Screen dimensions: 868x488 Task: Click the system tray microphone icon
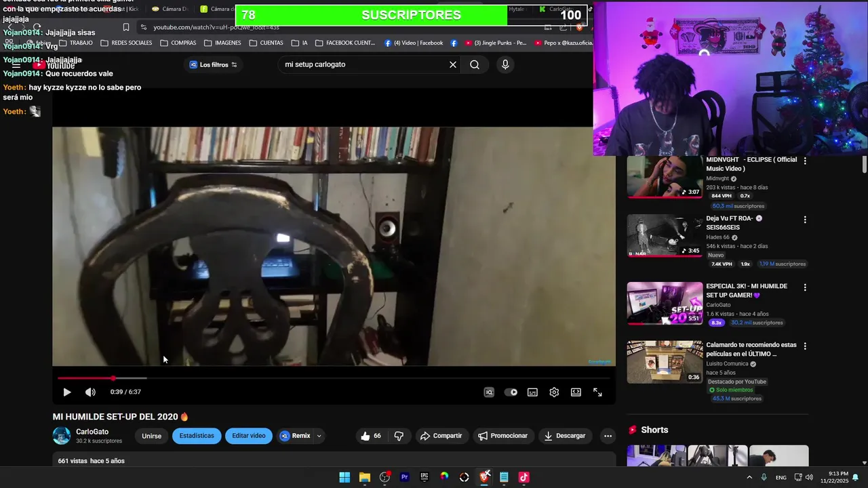coord(764,477)
